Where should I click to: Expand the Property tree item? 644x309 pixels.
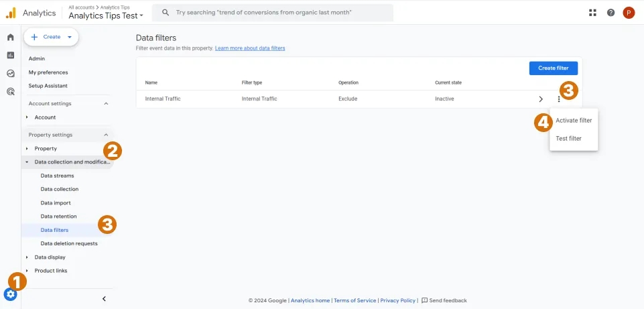(27, 149)
